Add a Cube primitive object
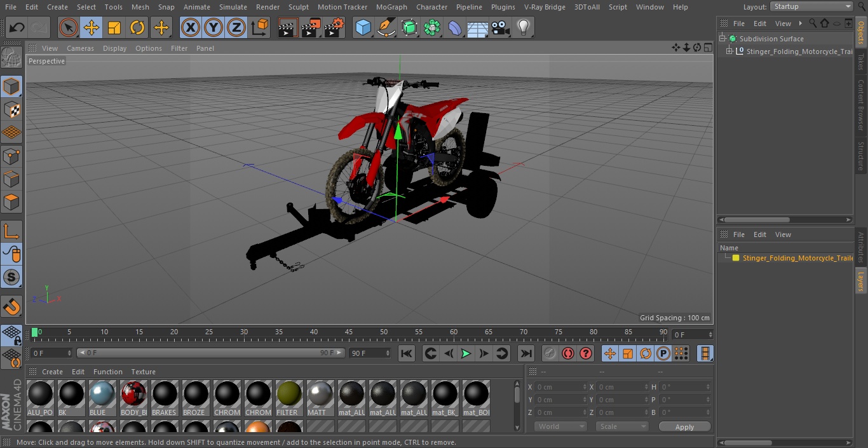Viewport: 868px width, 448px height. (363, 27)
